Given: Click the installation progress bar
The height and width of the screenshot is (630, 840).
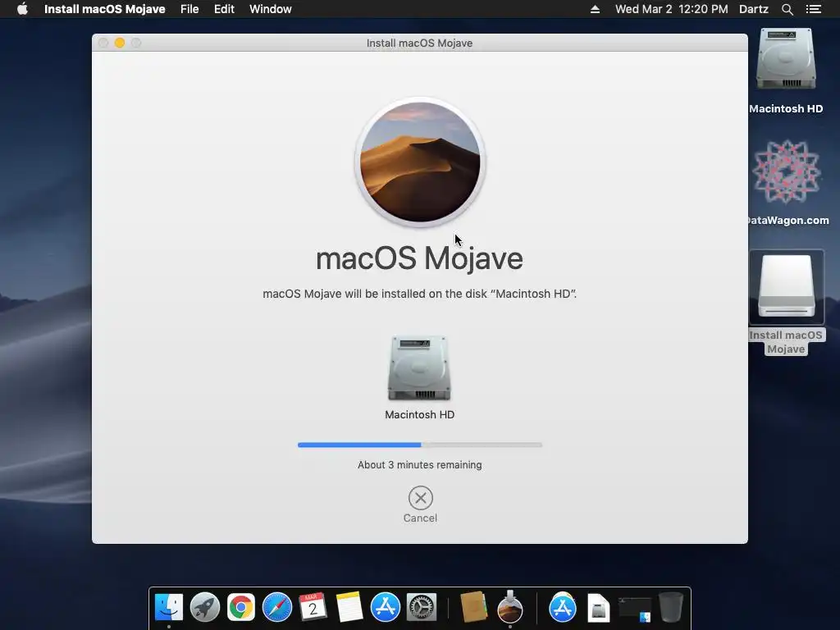Looking at the screenshot, I should pos(420,445).
